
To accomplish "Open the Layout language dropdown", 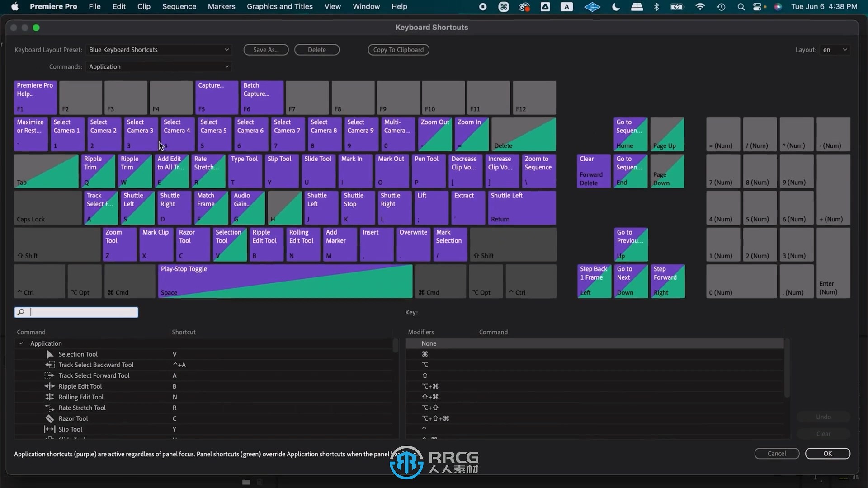I will pyautogui.click(x=835, y=49).
